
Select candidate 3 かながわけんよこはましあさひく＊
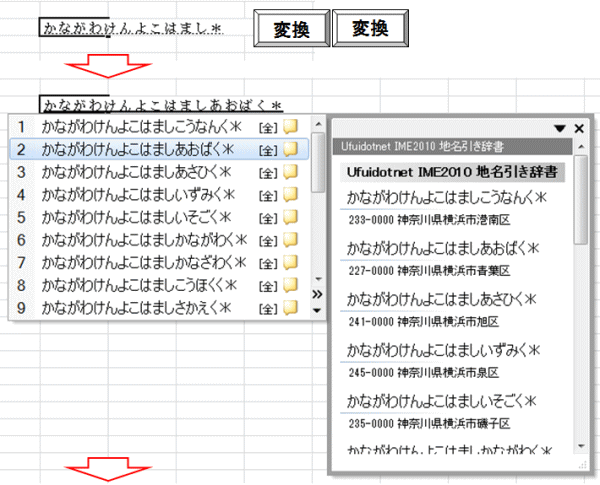(x=159, y=172)
